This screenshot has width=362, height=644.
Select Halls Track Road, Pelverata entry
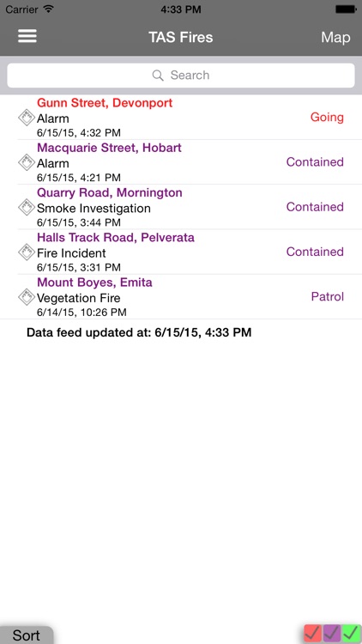coord(181,252)
